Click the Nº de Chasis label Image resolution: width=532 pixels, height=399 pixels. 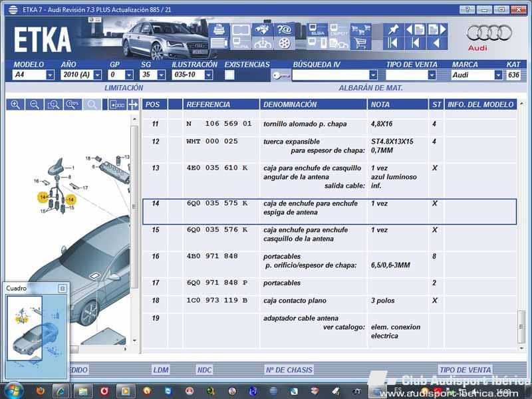coord(289,370)
